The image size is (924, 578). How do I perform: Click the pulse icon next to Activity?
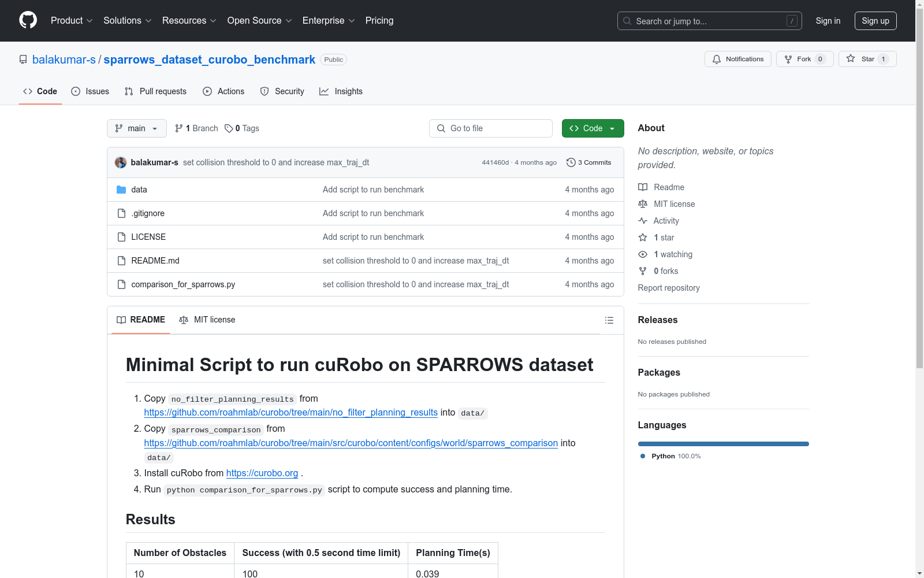(x=643, y=221)
